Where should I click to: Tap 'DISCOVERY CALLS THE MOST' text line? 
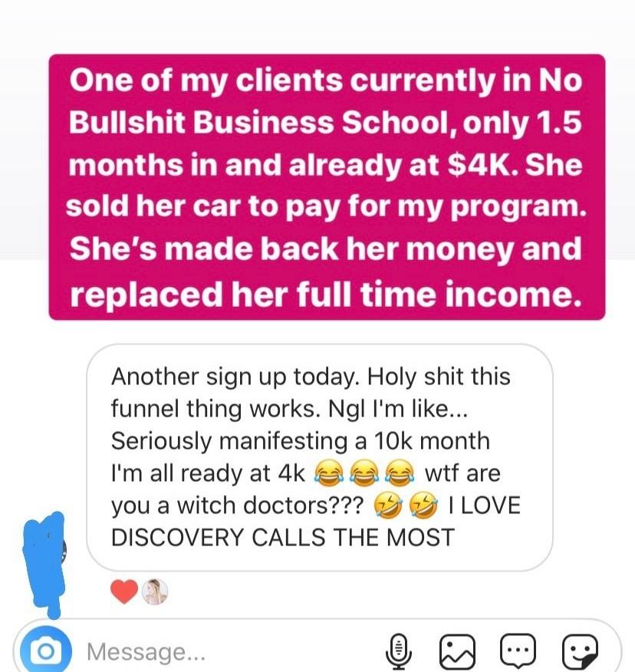pos(282,538)
